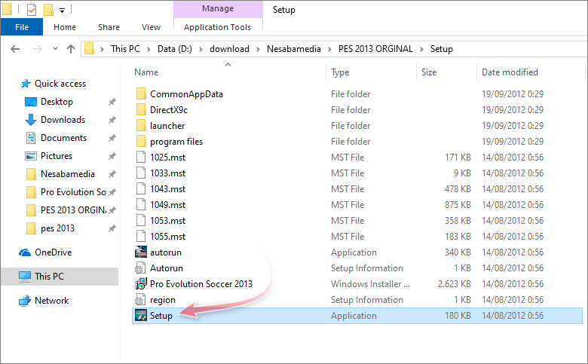Switch to the Home ribbon tab
588x364 pixels.
(x=65, y=27)
